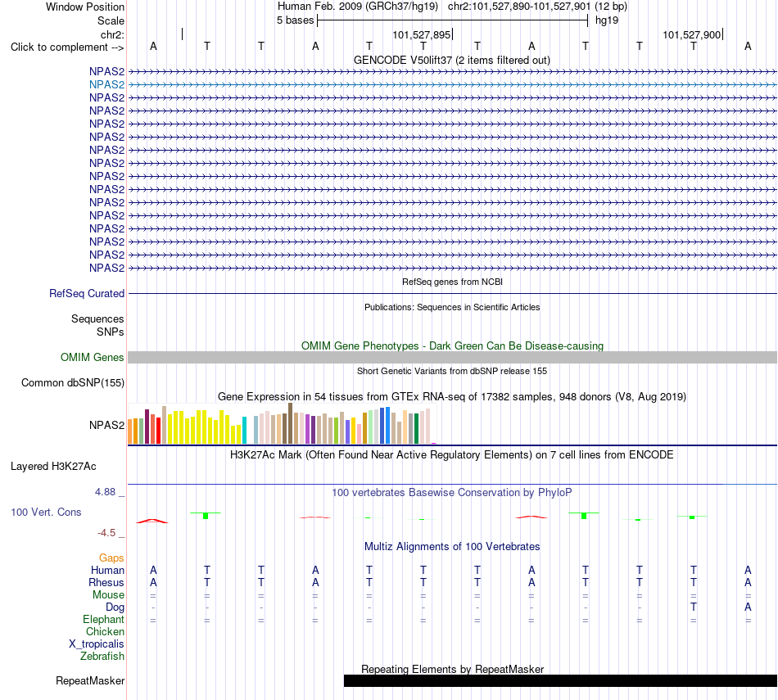Open 'Multiz Alignments of 100 Vertebrates' title
Image resolution: width=778 pixels, height=700 pixels.
pyautogui.click(x=452, y=547)
